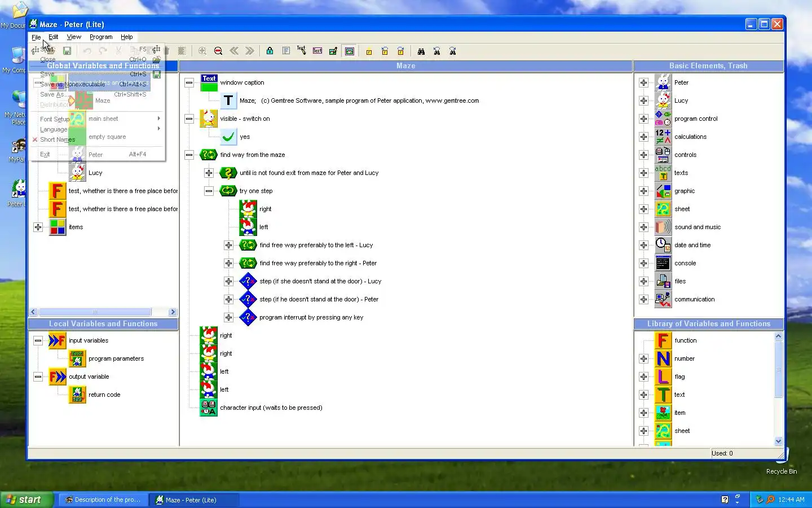Expand find free way preferably to the left - Lucy

[228, 245]
